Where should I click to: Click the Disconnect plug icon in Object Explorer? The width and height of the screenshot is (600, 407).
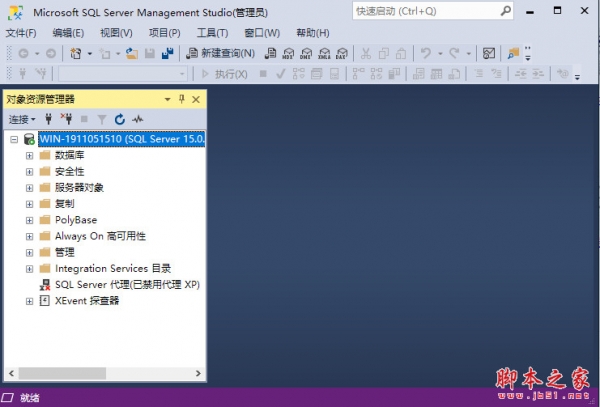[x=67, y=119]
